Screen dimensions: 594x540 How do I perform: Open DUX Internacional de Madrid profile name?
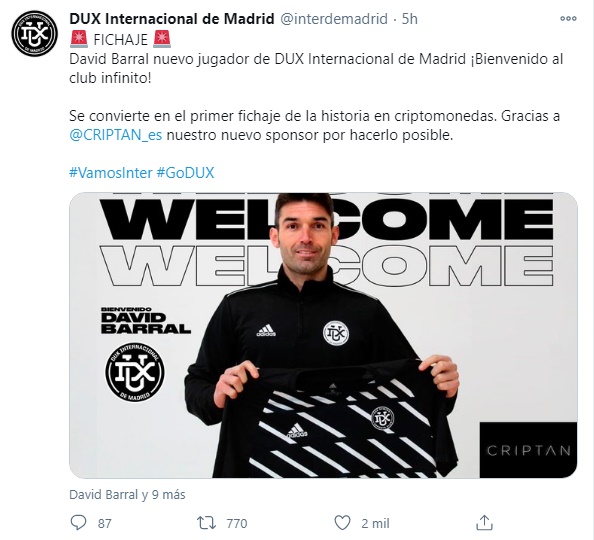pyautogui.click(x=172, y=19)
